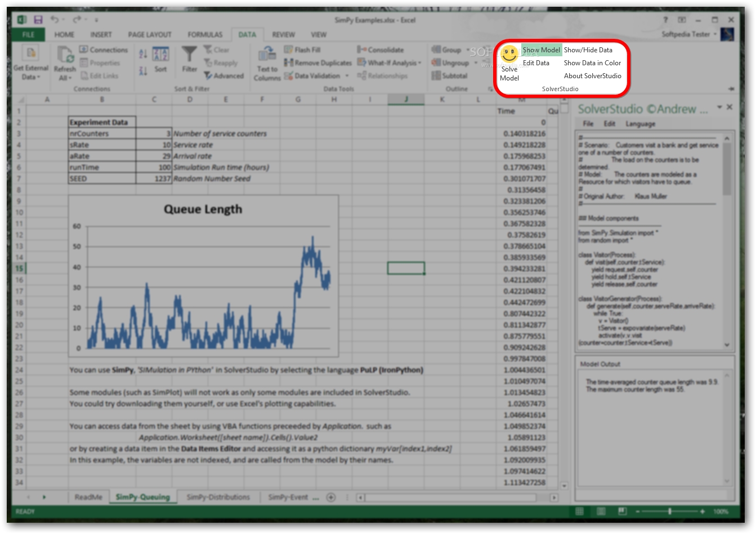Open Outline group dialog launcher
The image size is (756, 534).
point(490,89)
